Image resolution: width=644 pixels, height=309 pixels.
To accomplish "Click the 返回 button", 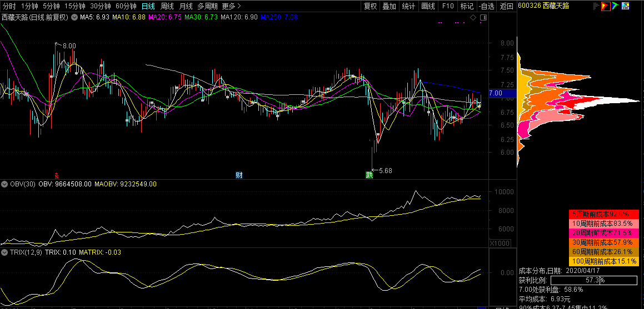I will coord(506,6).
